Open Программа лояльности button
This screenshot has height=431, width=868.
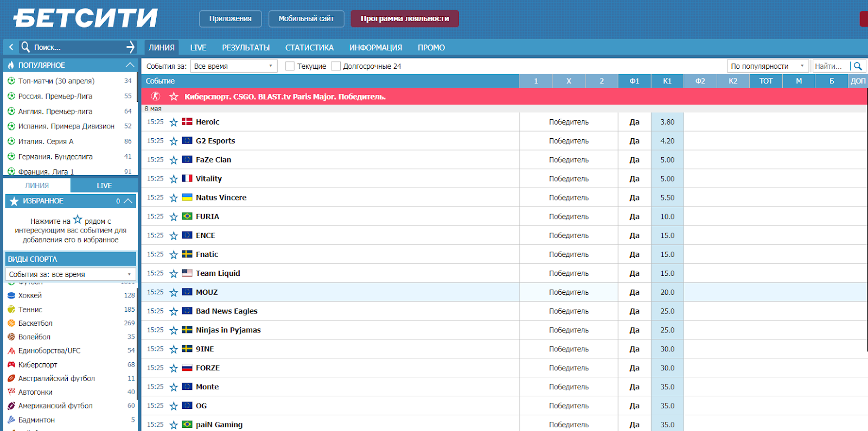pyautogui.click(x=405, y=18)
